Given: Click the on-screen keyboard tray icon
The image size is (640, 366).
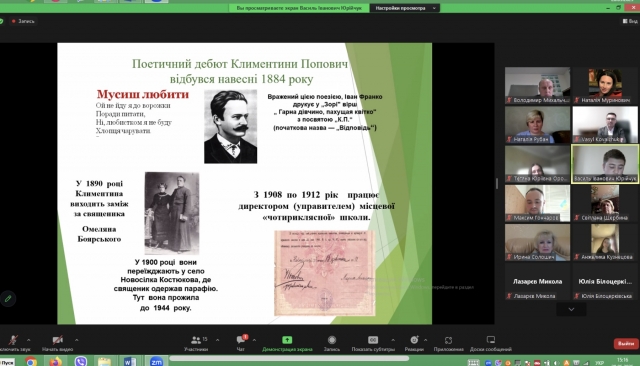Looking at the screenshot, I should tap(473, 362).
